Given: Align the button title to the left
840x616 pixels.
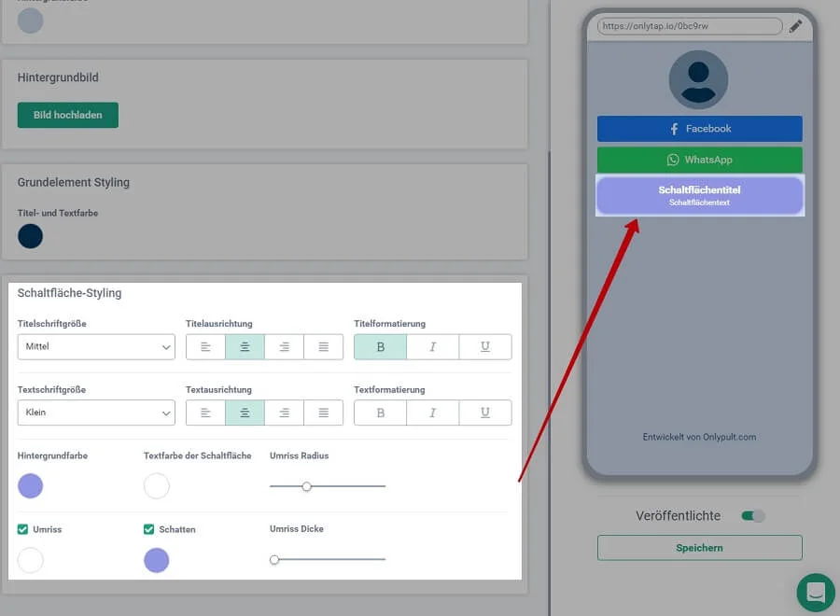Looking at the screenshot, I should [205, 347].
